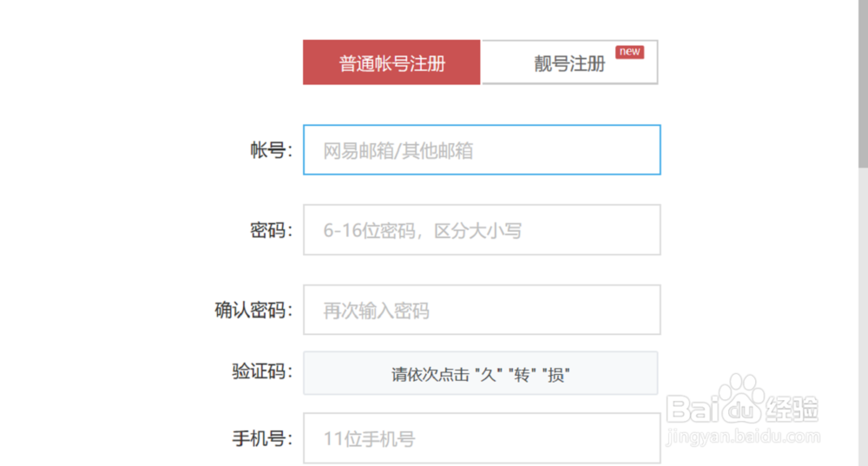Click the vertical scrollbar thumb
This screenshot has height=466, width=868.
point(863,83)
